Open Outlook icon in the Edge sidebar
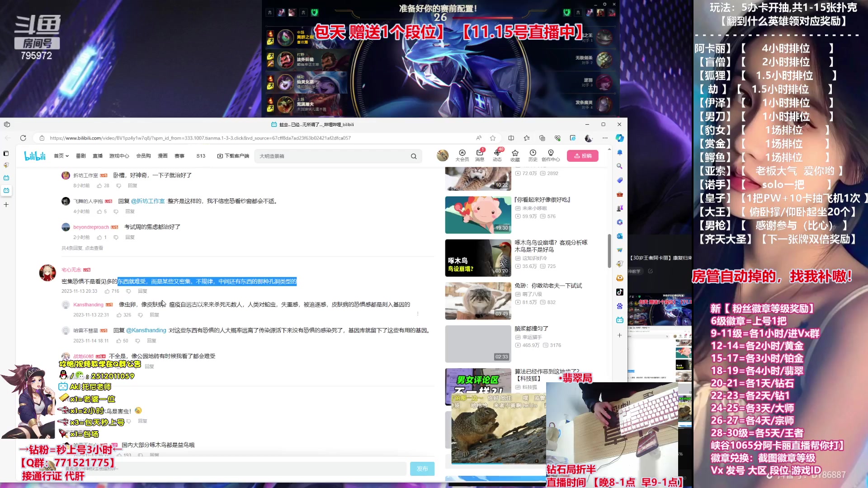 [619, 236]
